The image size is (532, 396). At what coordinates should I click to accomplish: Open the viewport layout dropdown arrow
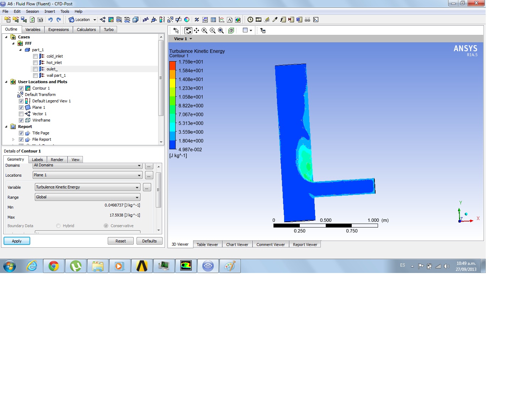point(251,31)
